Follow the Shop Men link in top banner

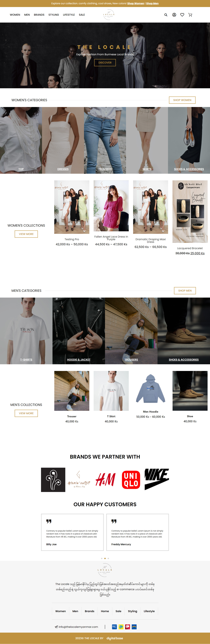[x=152, y=4]
